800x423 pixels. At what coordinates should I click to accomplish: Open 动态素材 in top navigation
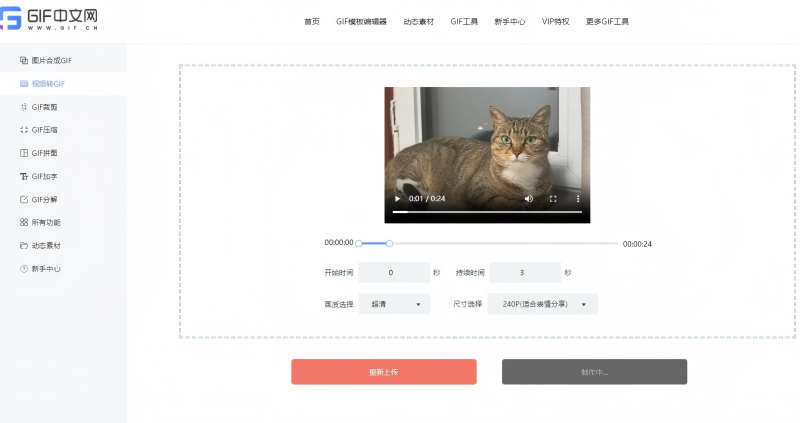[x=418, y=21]
